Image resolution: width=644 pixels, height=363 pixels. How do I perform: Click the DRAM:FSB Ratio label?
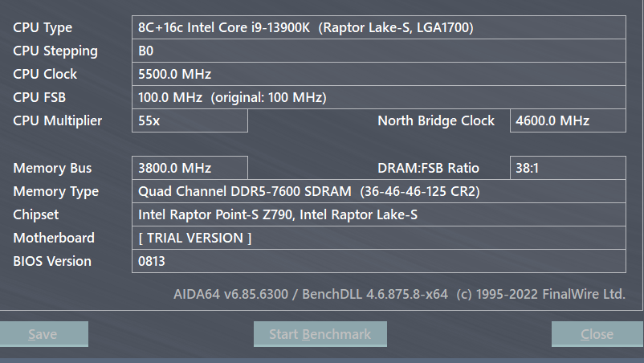[428, 168]
